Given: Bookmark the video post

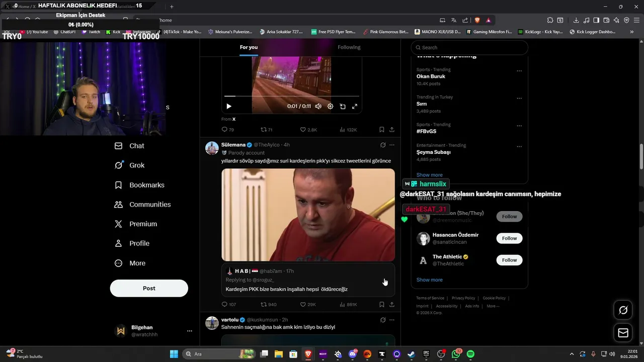Looking at the screenshot, I should pos(382,130).
